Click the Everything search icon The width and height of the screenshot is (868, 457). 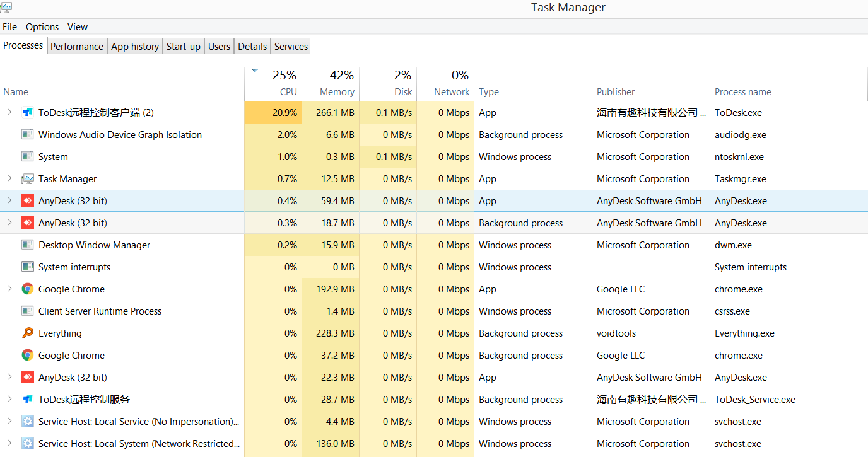27,333
